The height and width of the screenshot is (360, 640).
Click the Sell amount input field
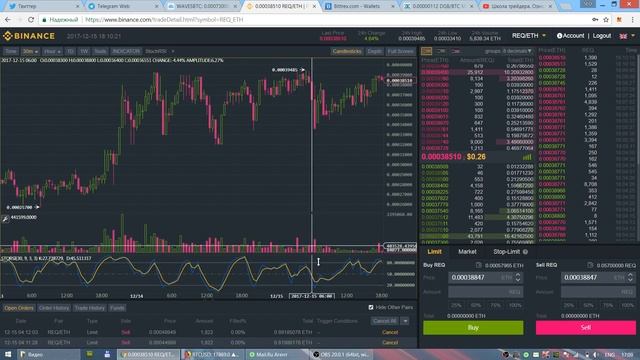tap(598, 292)
